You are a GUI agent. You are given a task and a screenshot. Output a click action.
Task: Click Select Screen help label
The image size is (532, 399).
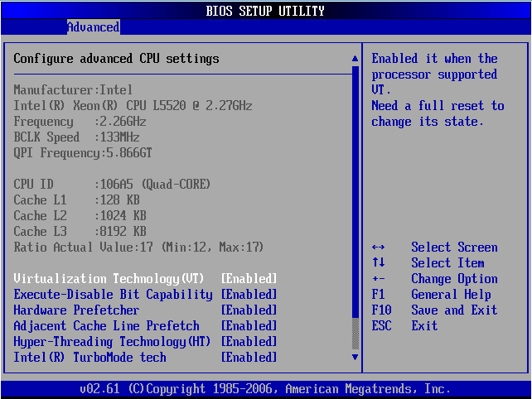(x=455, y=248)
